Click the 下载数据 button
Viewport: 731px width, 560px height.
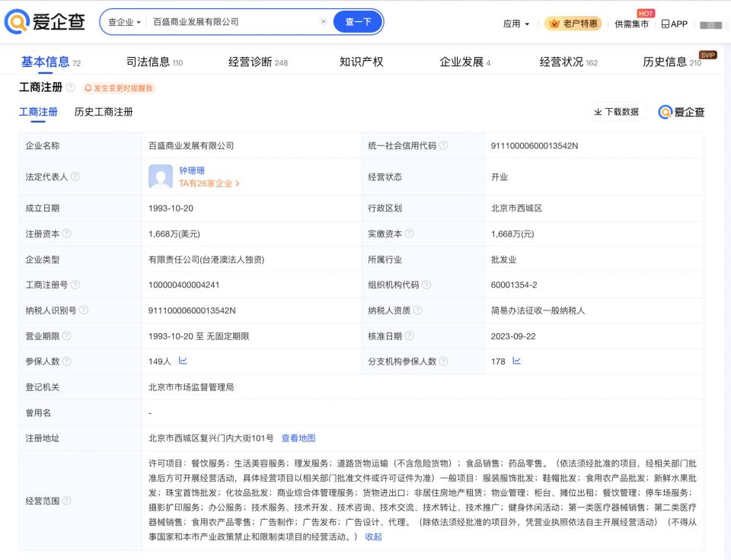click(x=616, y=112)
